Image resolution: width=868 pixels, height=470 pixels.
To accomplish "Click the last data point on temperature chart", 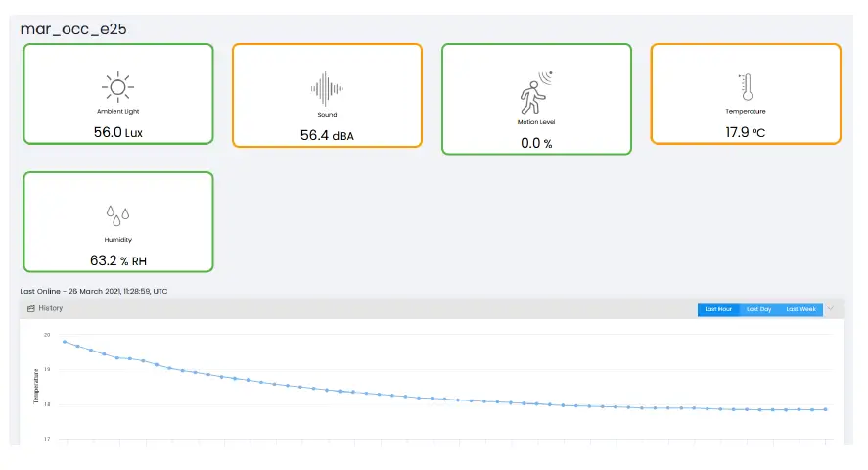I will (x=826, y=409).
